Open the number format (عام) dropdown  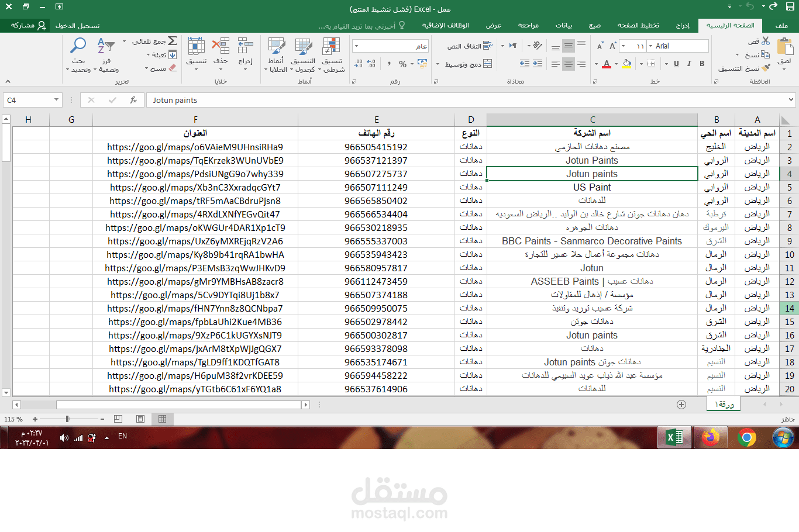pyautogui.click(x=357, y=46)
